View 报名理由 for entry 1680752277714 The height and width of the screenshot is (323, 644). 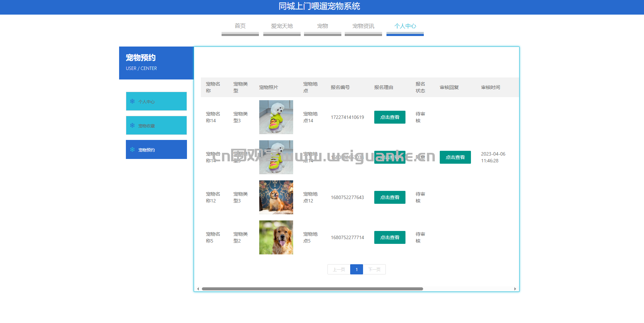tap(390, 237)
